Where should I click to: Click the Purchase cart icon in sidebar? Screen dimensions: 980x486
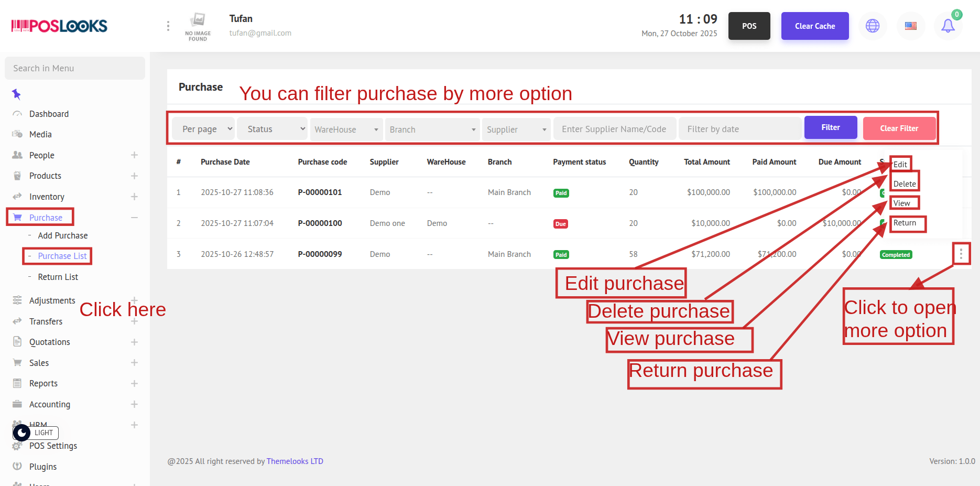(17, 218)
